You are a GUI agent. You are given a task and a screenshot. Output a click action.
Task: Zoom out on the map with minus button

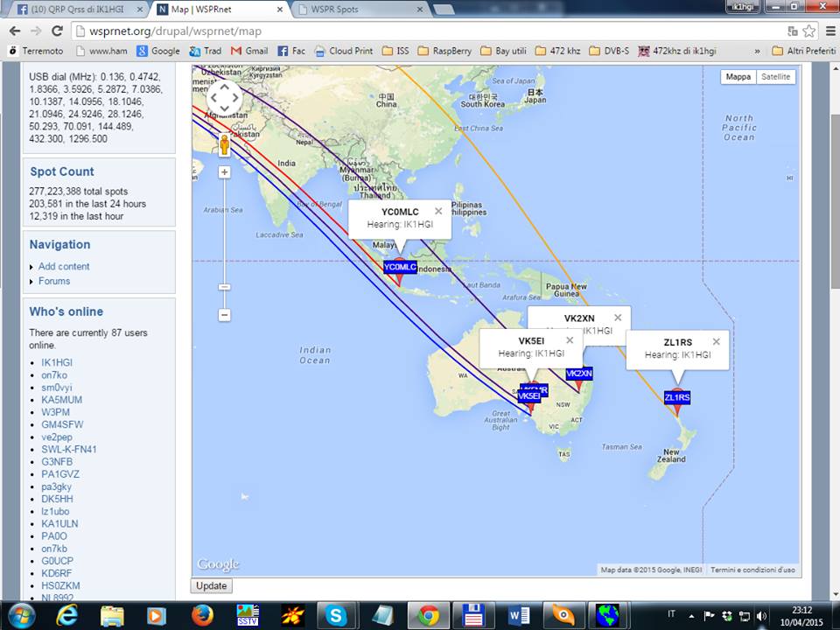coord(225,314)
